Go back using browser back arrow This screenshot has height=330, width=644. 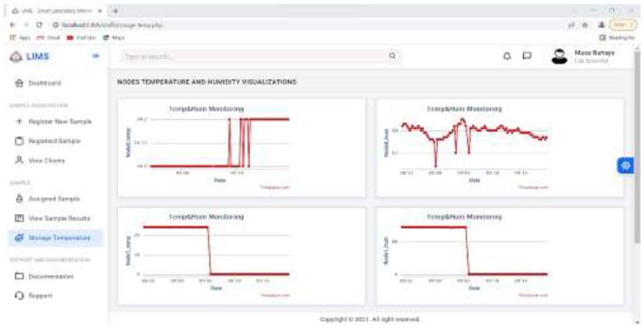click(x=13, y=25)
